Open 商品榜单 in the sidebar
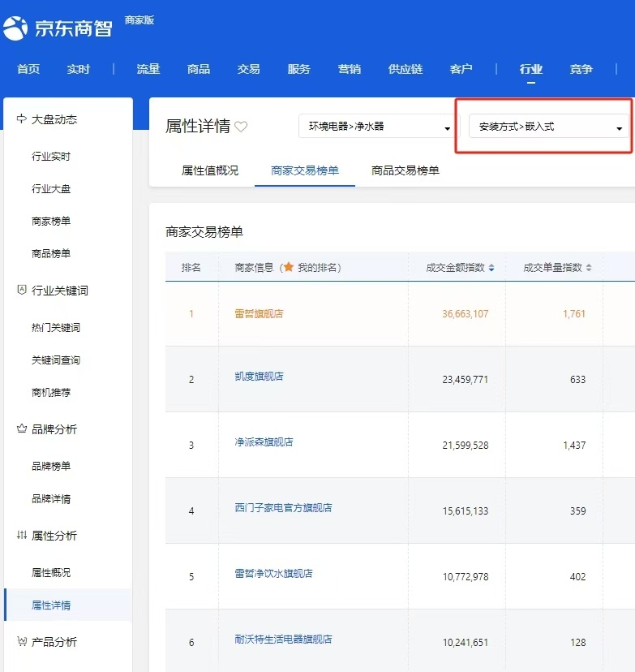The height and width of the screenshot is (672, 635). pyautogui.click(x=51, y=253)
